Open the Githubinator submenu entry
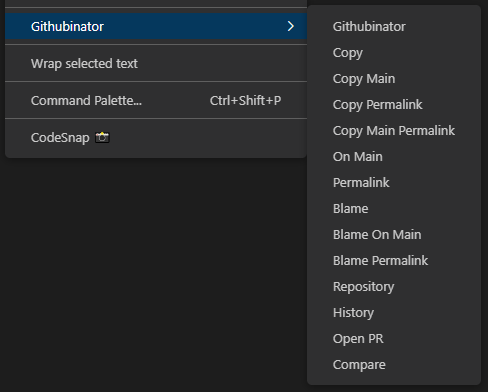Image resolution: width=488 pixels, height=392 pixels. click(156, 26)
